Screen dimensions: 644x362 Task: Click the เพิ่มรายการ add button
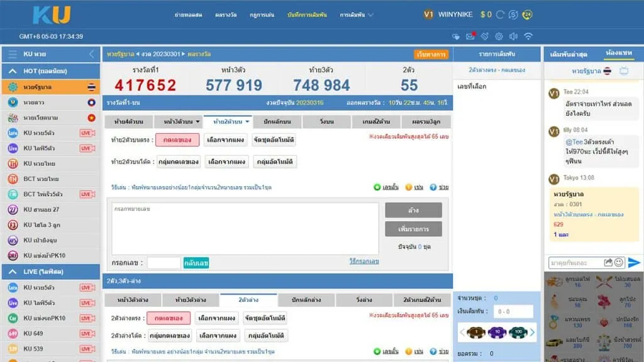click(413, 229)
